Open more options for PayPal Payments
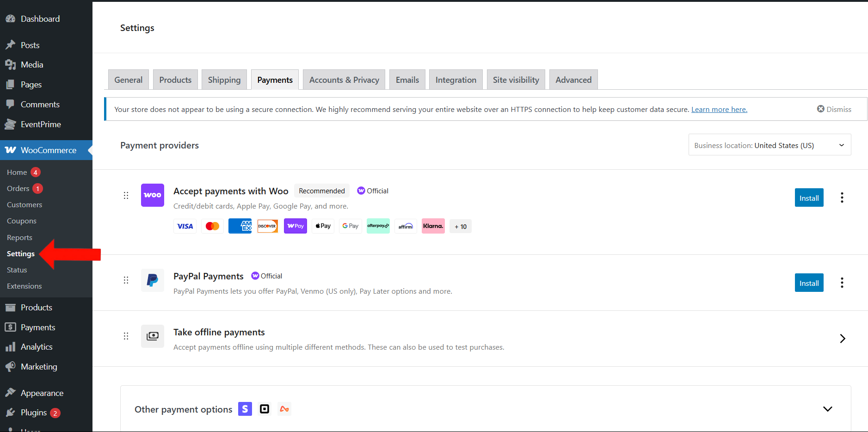This screenshot has height=432, width=868. pos(842,283)
